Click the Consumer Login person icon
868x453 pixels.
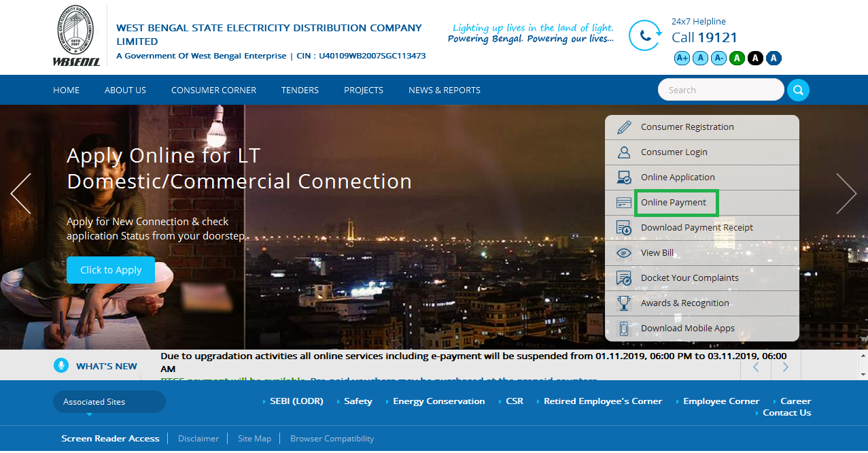[623, 152]
